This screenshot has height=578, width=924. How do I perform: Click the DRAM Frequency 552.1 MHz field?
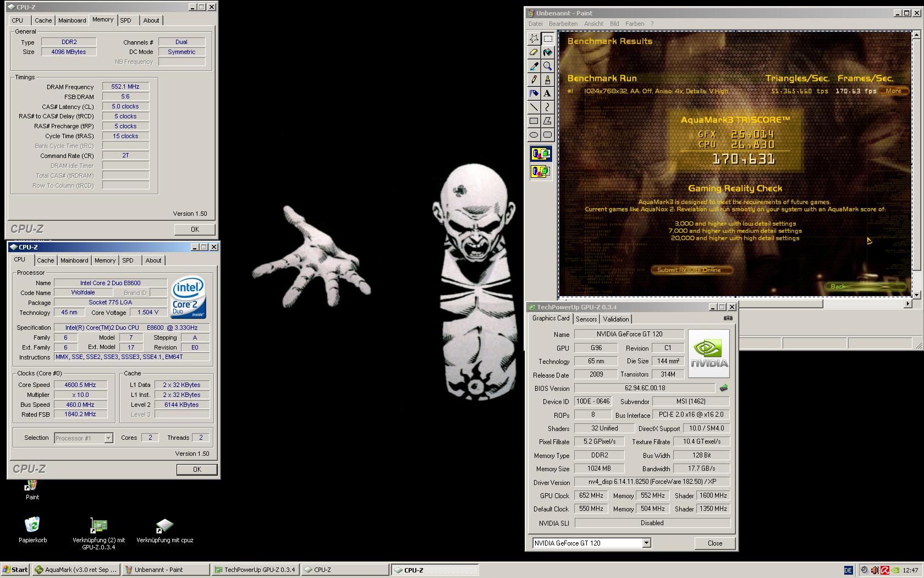[125, 86]
